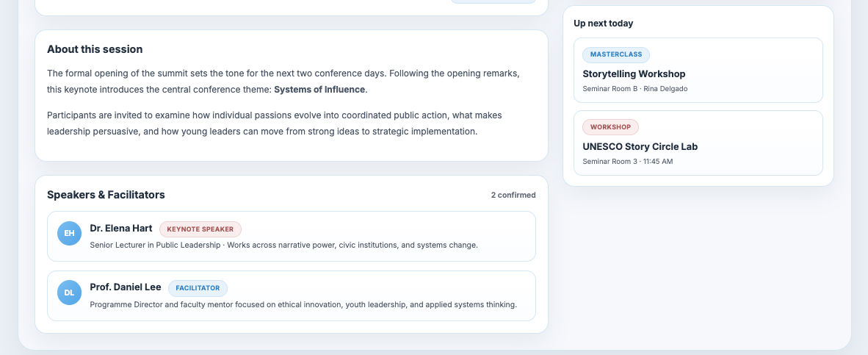Click the MASTERCLASS tag badge
Image resolution: width=868 pixels, height=355 pixels.
click(x=616, y=55)
